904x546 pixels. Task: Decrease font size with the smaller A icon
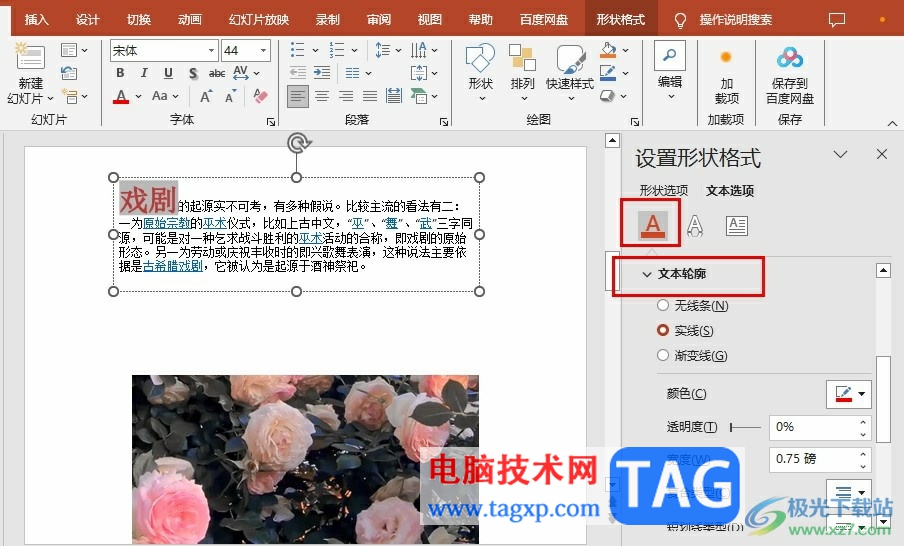(231, 96)
